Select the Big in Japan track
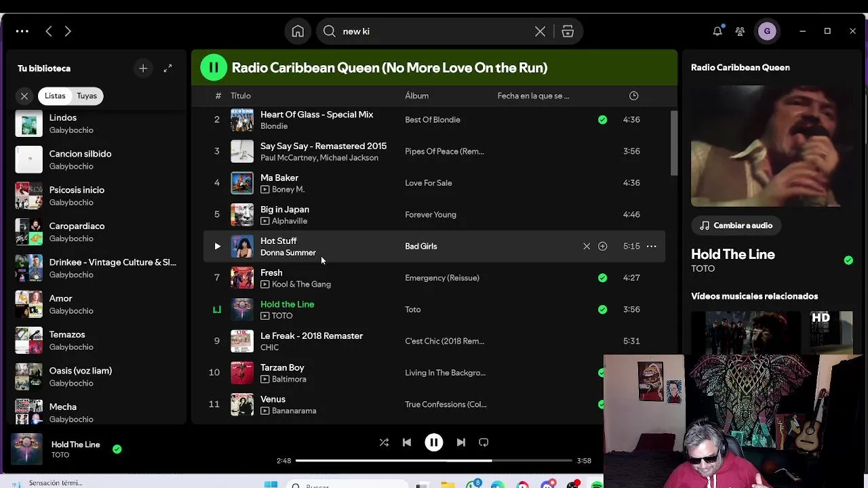Image resolution: width=868 pixels, height=488 pixels. coord(434,214)
